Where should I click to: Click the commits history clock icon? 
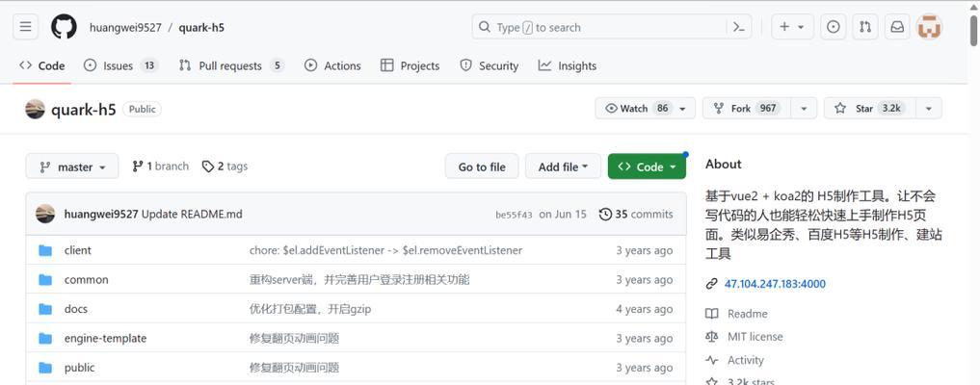click(605, 214)
